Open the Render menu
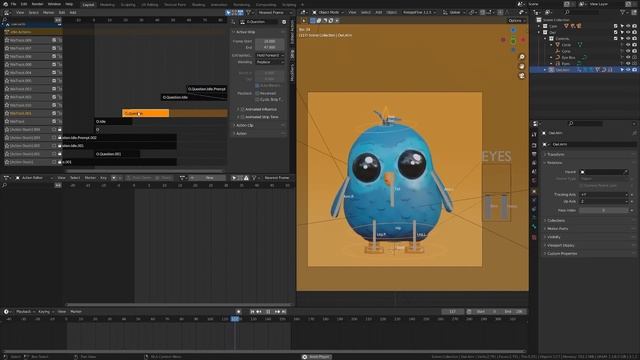The width and height of the screenshot is (640, 360). 38,4
